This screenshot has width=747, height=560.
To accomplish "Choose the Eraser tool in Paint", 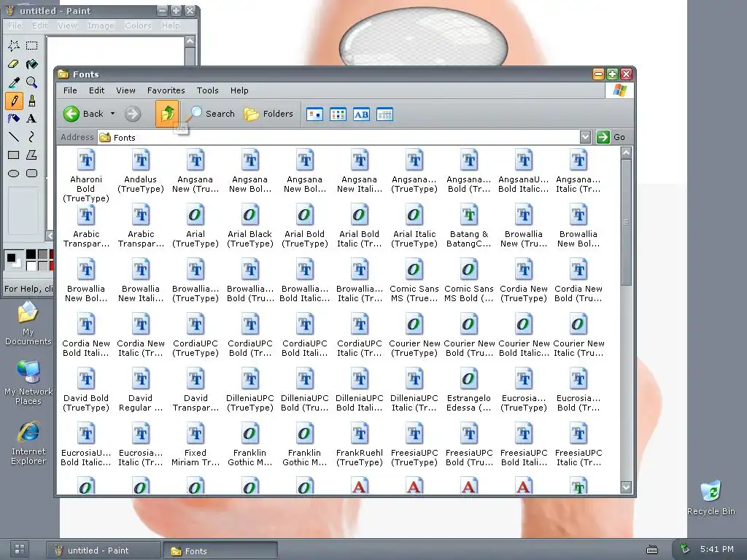I will pyautogui.click(x=14, y=64).
